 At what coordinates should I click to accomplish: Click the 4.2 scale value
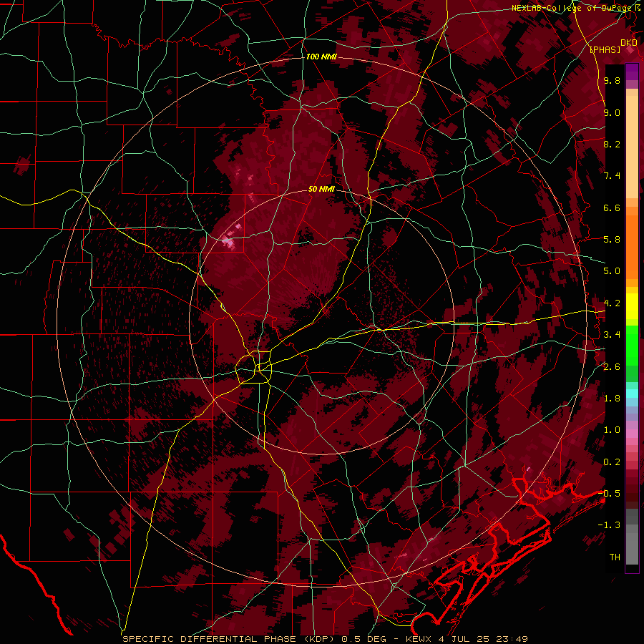612,303
